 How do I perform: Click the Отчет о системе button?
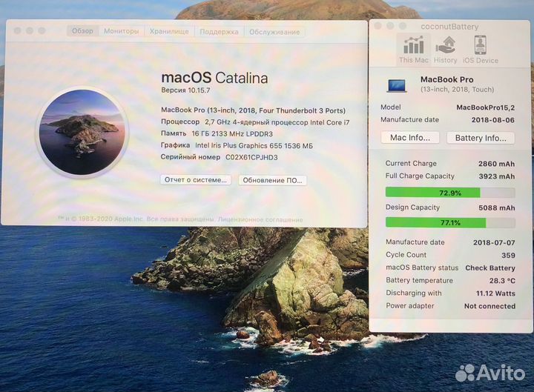(196, 179)
